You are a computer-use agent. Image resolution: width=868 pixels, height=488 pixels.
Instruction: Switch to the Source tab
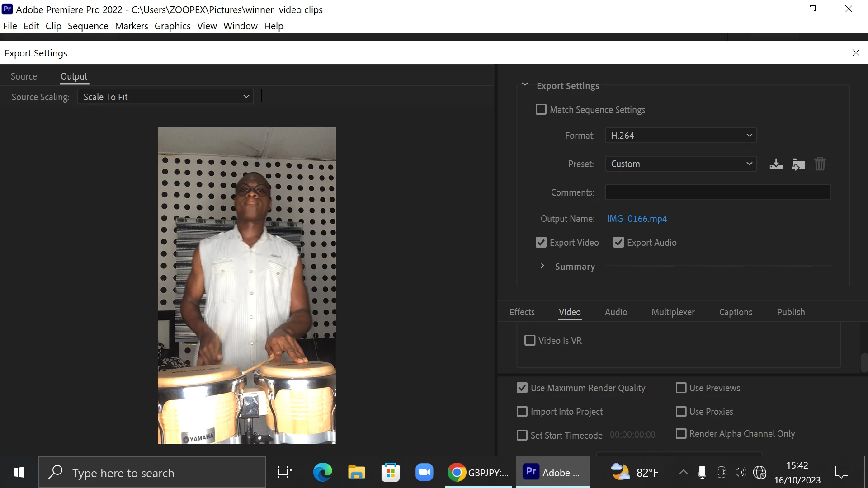pos(24,76)
